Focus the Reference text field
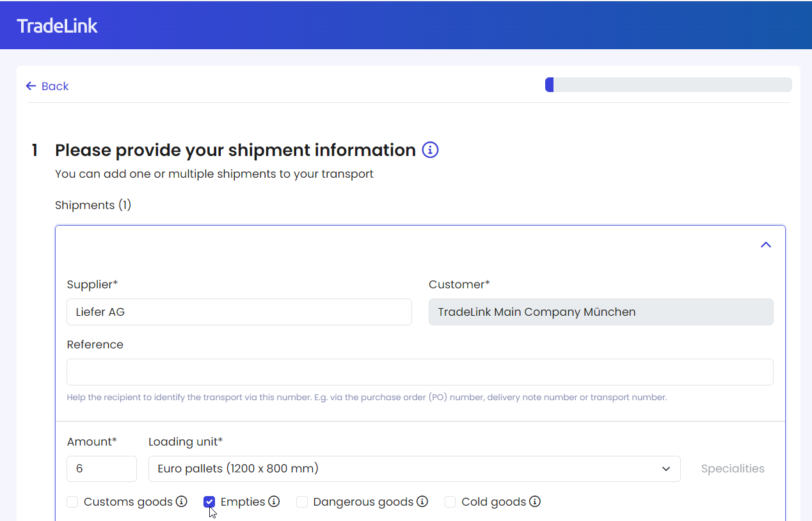 [x=420, y=372]
